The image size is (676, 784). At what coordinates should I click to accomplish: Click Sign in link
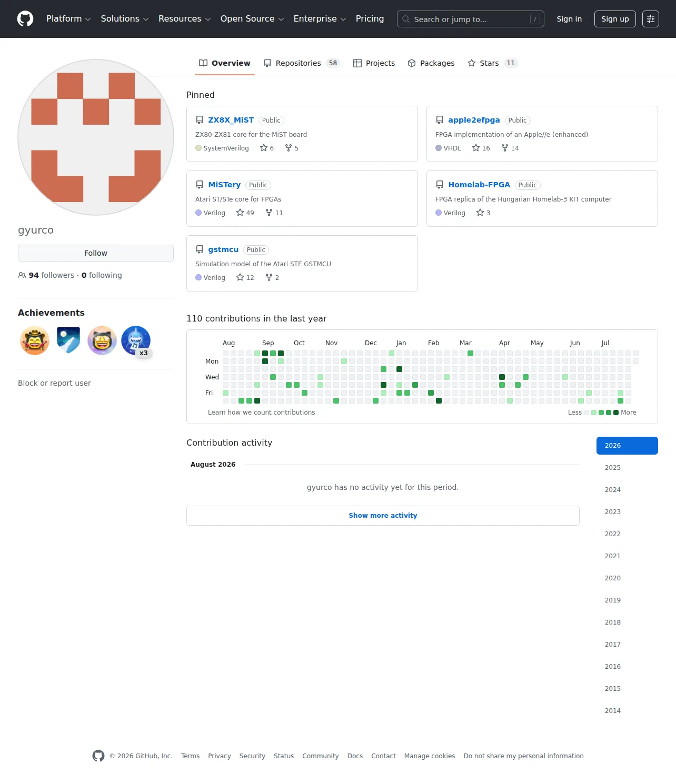pos(569,19)
